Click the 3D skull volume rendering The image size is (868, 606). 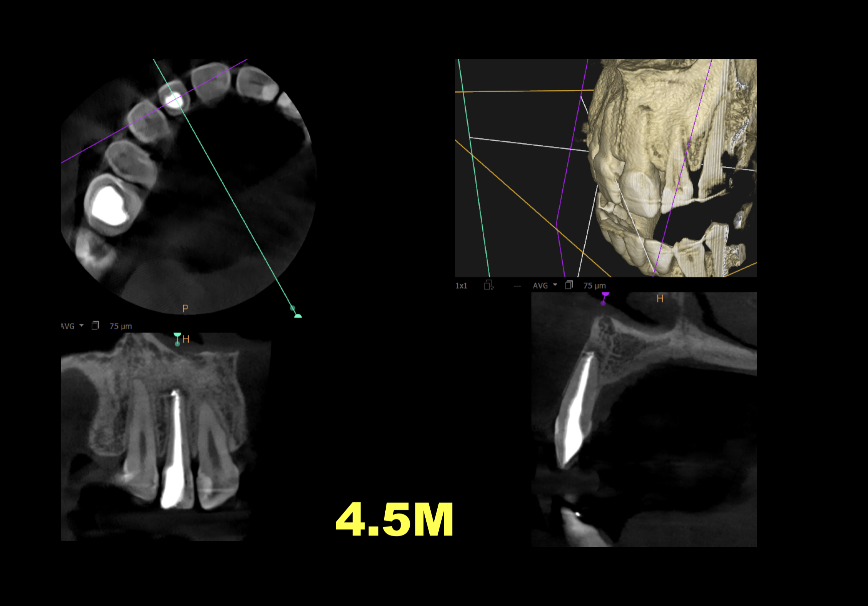pos(606,168)
